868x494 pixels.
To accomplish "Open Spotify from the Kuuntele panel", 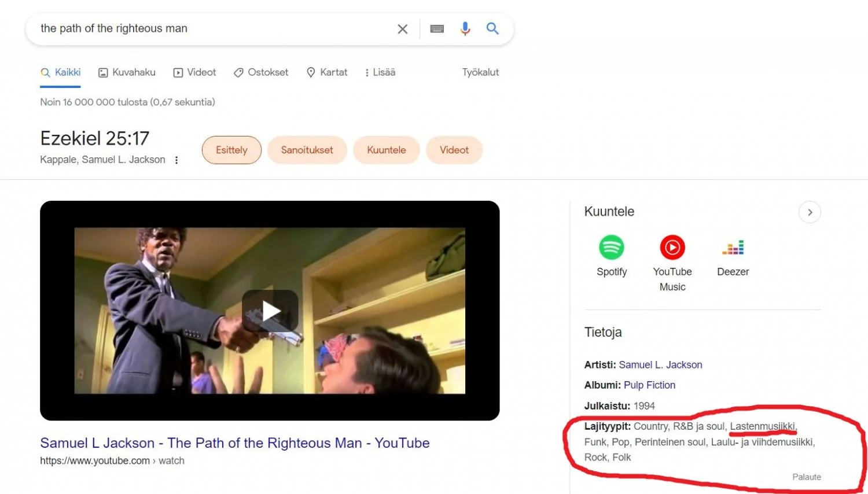I will pos(612,248).
